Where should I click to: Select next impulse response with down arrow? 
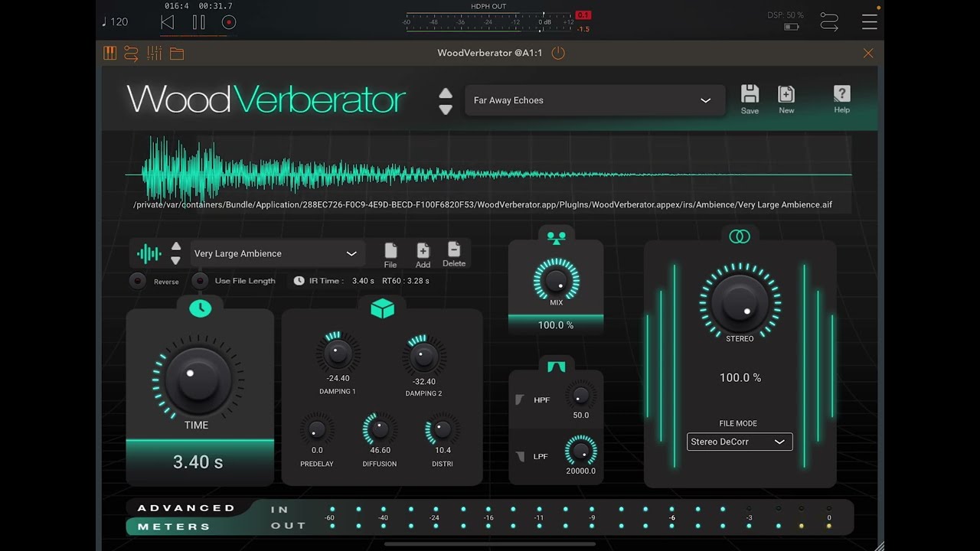[x=176, y=260]
